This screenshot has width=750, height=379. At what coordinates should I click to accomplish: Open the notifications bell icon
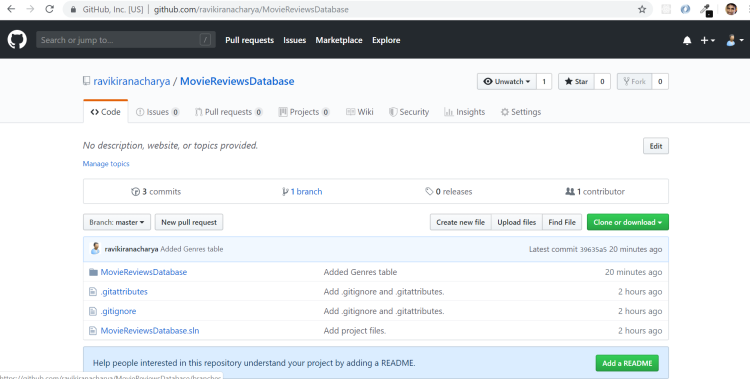point(687,41)
